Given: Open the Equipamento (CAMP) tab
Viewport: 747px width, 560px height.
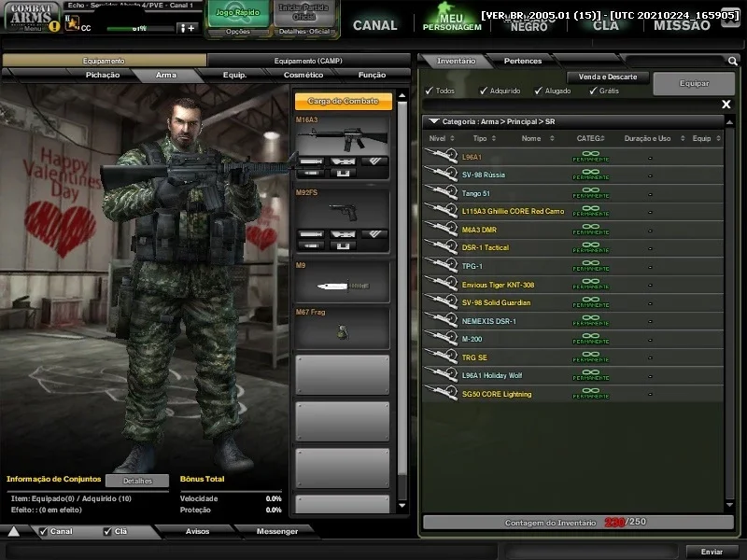Looking at the screenshot, I should pyautogui.click(x=308, y=61).
